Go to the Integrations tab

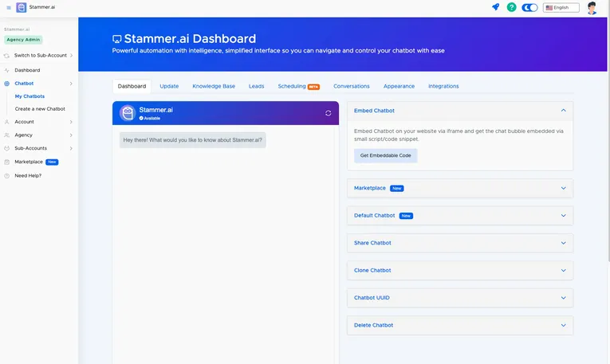(443, 86)
